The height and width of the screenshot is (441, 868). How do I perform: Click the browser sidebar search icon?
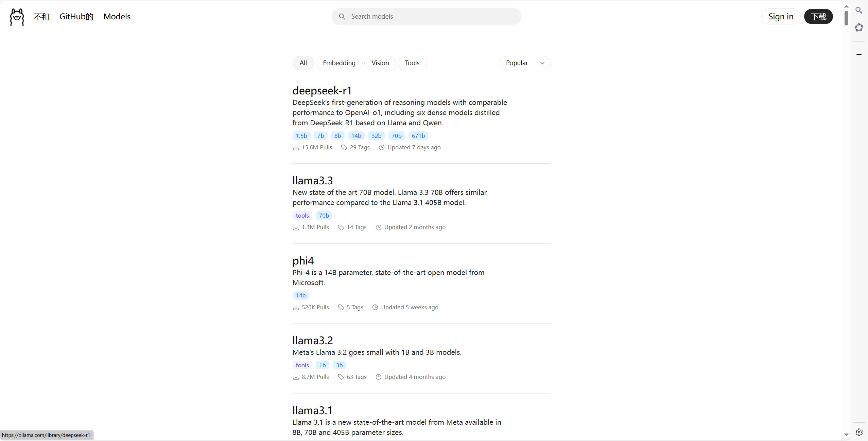tap(859, 10)
